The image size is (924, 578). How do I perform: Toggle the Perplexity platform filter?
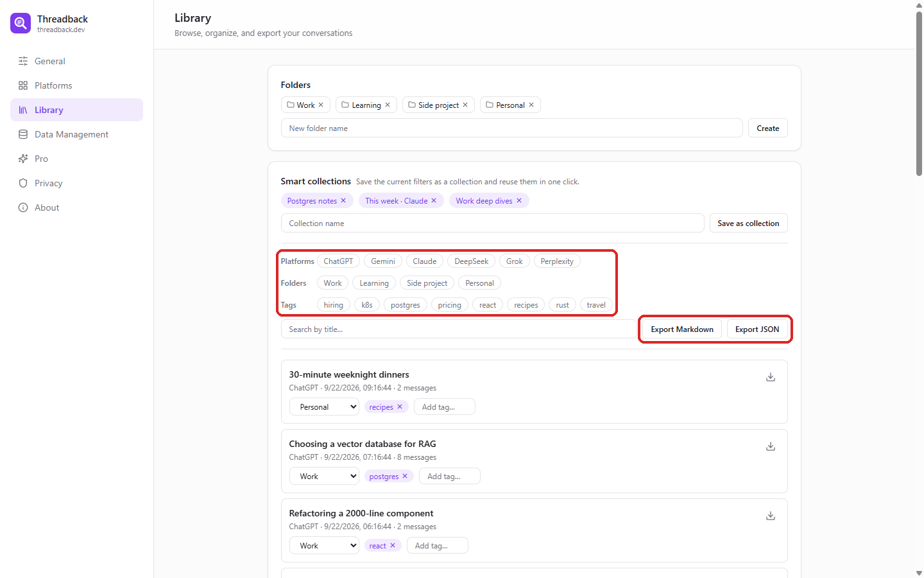click(557, 261)
